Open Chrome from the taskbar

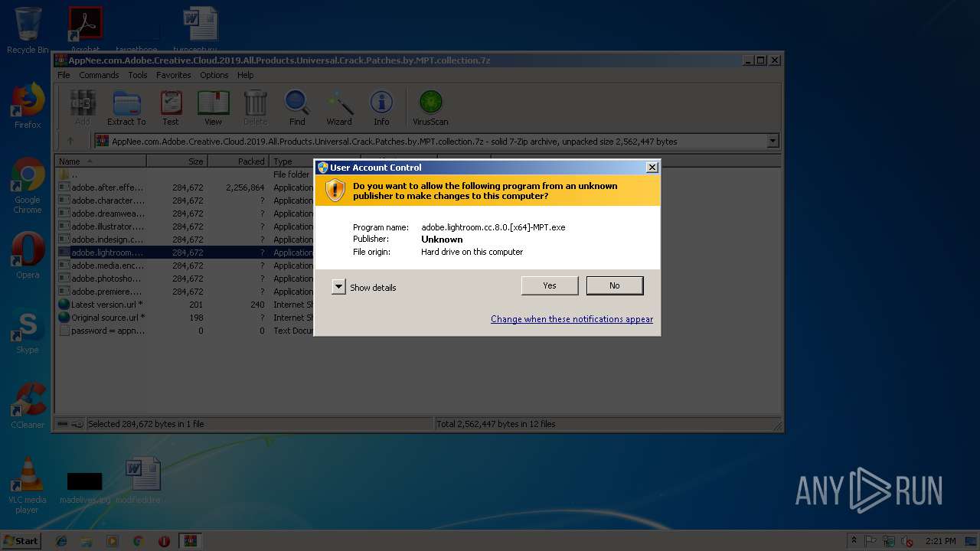click(x=138, y=541)
